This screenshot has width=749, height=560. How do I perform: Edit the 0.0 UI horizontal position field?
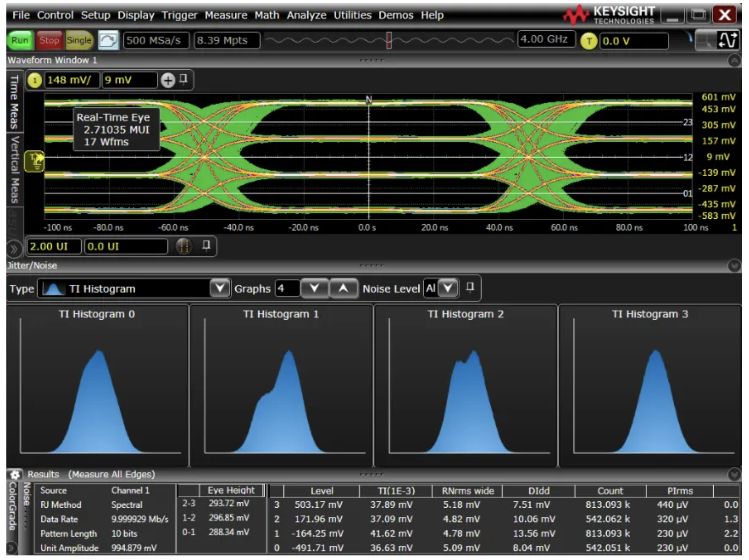(126, 246)
